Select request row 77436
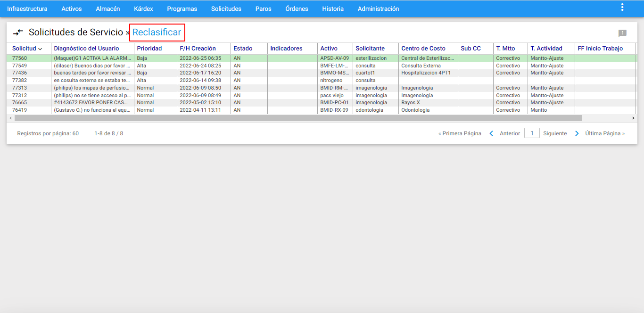Viewport: 644px width, 313px height. [321, 73]
